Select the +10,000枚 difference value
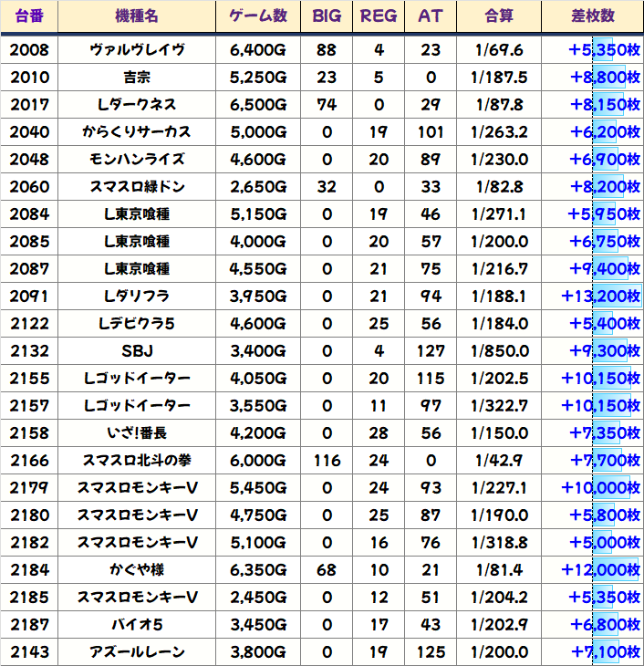The width and height of the screenshot is (644, 666). point(600,487)
